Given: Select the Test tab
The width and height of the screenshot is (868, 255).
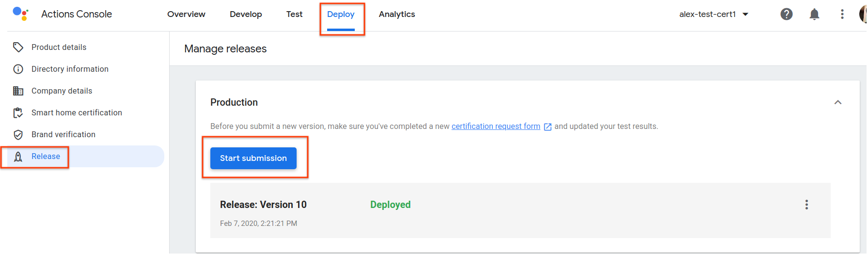Looking at the screenshot, I should pos(294,14).
